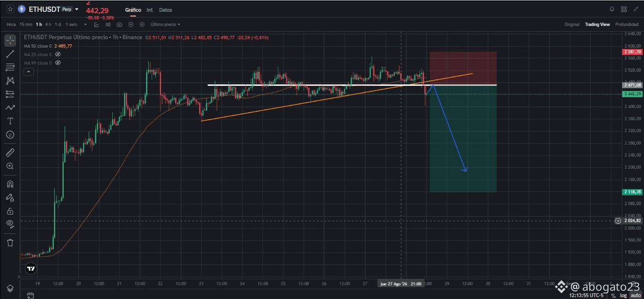
Task: Collapse the left drawing toolbar arrow
Action: tap(19, 277)
